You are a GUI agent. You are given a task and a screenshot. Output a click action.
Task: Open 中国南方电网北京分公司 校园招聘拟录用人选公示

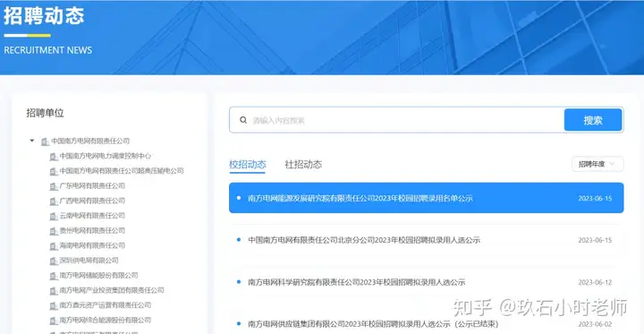(364, 240)
